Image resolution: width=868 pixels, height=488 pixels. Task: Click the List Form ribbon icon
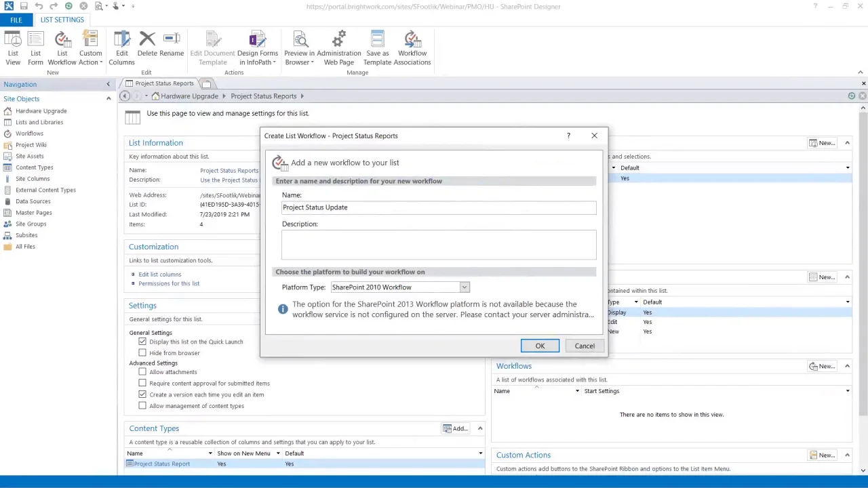[35, 48]
